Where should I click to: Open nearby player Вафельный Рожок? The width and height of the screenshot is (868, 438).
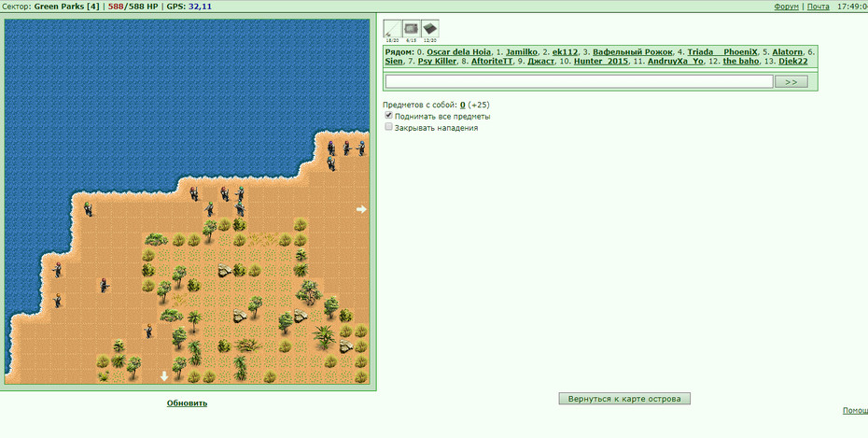click(633, 52)
